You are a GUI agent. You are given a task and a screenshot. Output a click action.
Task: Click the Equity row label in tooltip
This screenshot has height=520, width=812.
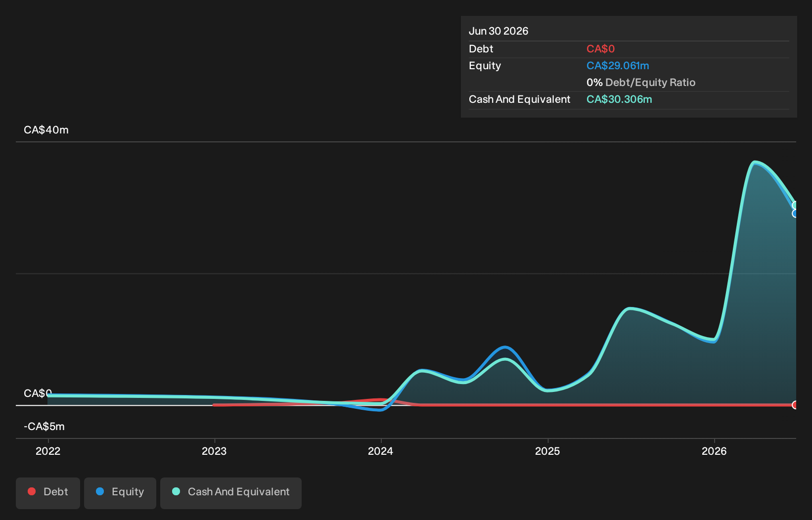coord(485,66)
